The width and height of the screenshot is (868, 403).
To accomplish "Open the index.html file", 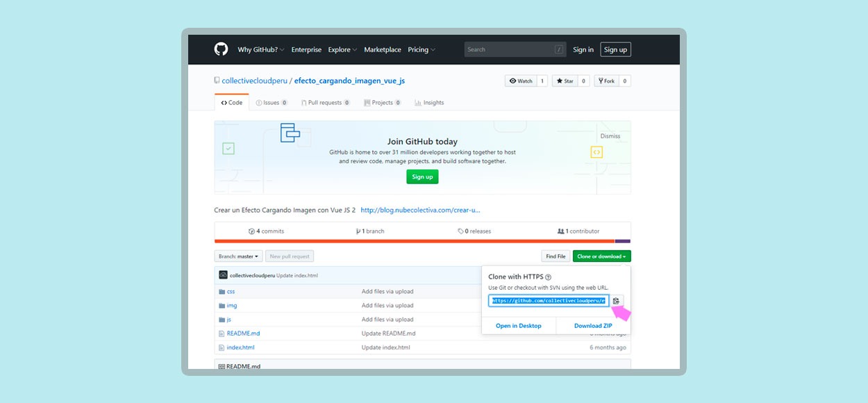I will (240, 347).
